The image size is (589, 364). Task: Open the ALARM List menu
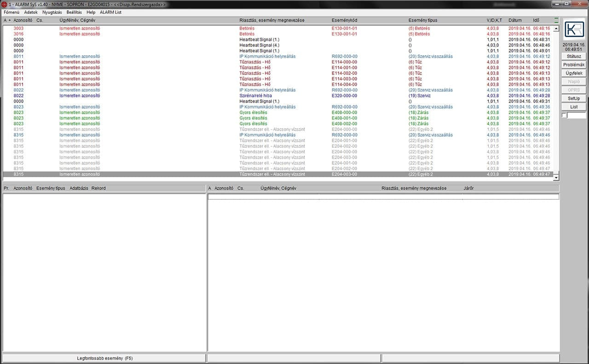pos(110,12)
